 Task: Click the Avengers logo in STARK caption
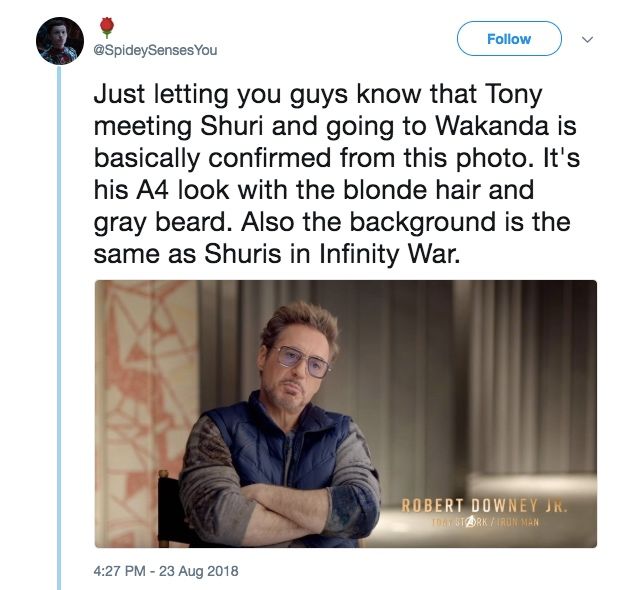click(470, 523)
